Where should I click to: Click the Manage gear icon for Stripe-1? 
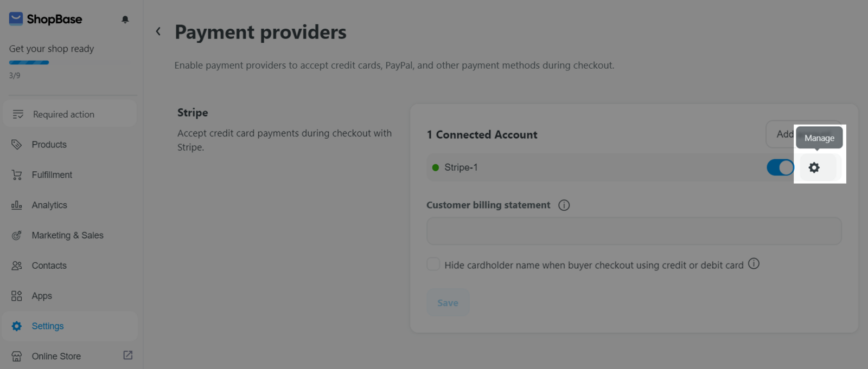pyautogui.click(x=814, y=167)
